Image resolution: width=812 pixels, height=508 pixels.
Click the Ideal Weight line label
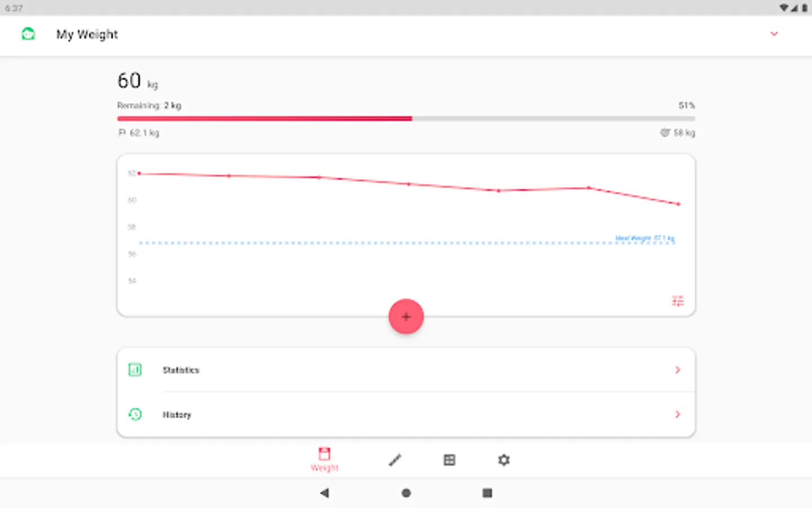[x=645, y=238]
